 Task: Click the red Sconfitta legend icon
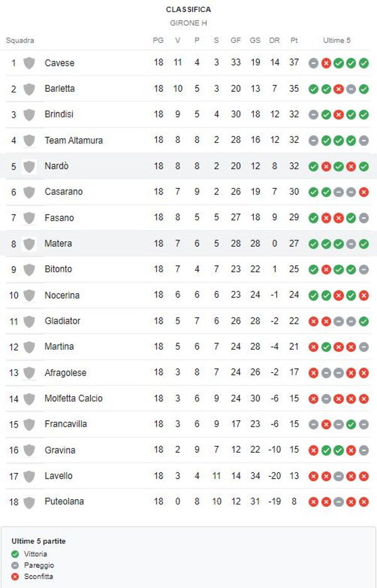click(15, 577)
